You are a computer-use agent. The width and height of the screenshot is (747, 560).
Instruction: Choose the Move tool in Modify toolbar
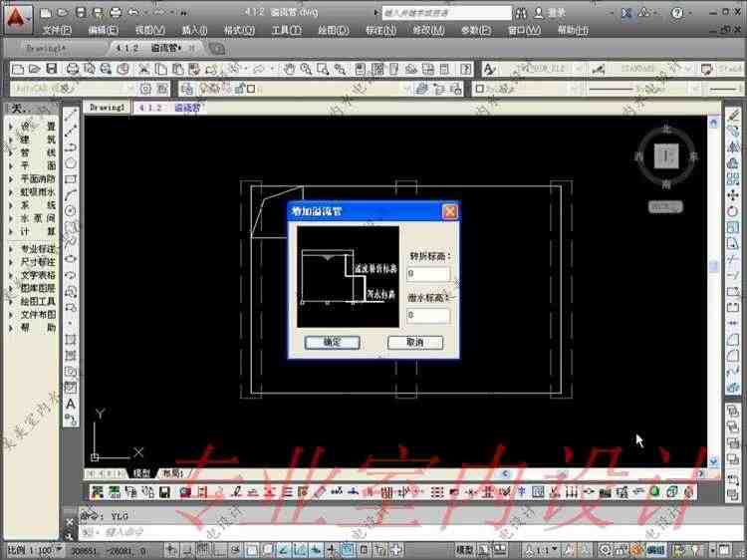point(733,195)
